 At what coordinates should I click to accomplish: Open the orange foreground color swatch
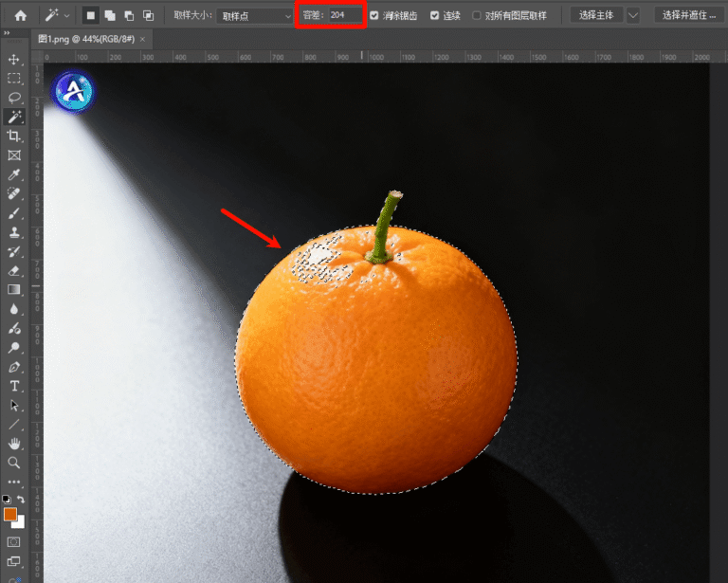[x=10, y=515]
